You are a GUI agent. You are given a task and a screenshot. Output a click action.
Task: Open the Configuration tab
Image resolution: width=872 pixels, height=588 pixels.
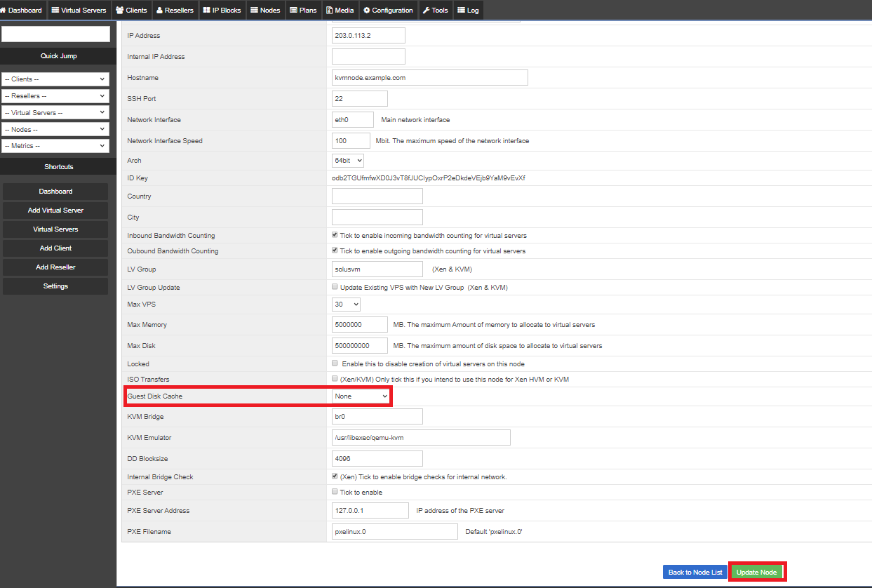coord(389,10)
